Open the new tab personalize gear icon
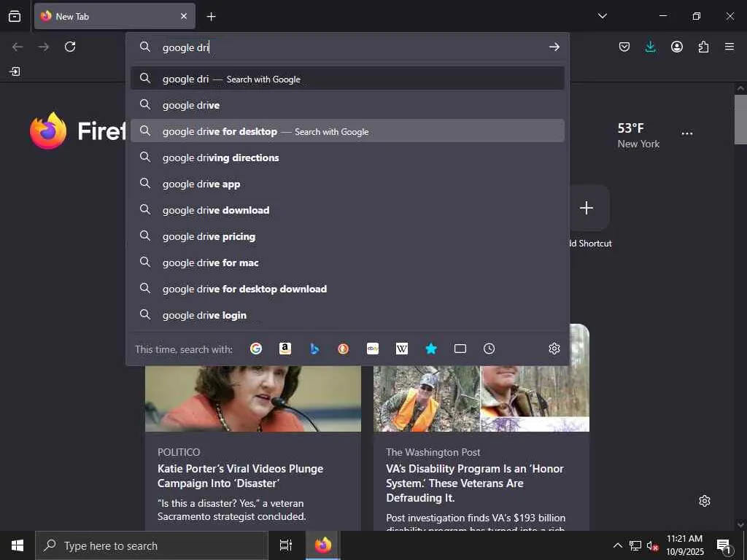 click(x=705, y=501)
